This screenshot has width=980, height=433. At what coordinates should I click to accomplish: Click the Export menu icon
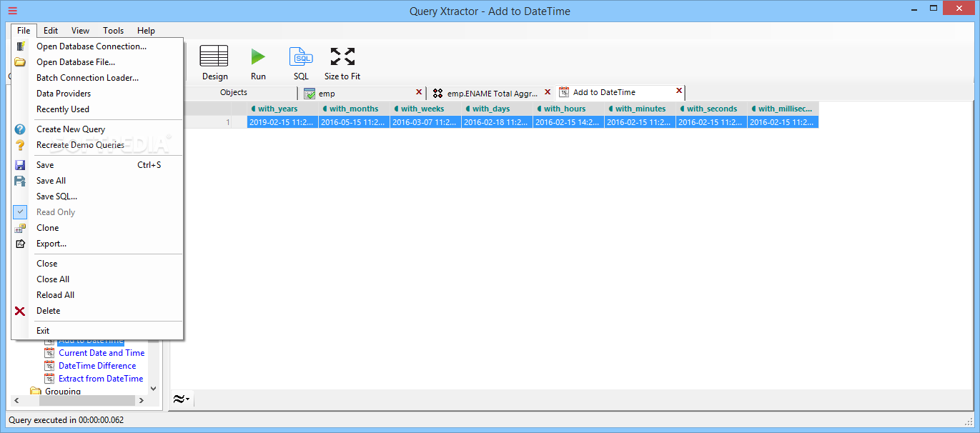pos(21,244)
